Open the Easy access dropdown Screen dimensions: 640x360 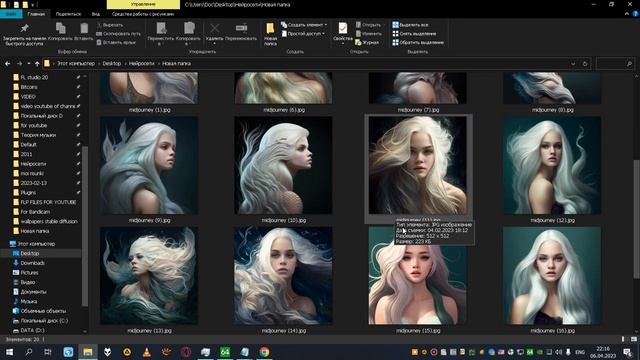click(303, 33)
